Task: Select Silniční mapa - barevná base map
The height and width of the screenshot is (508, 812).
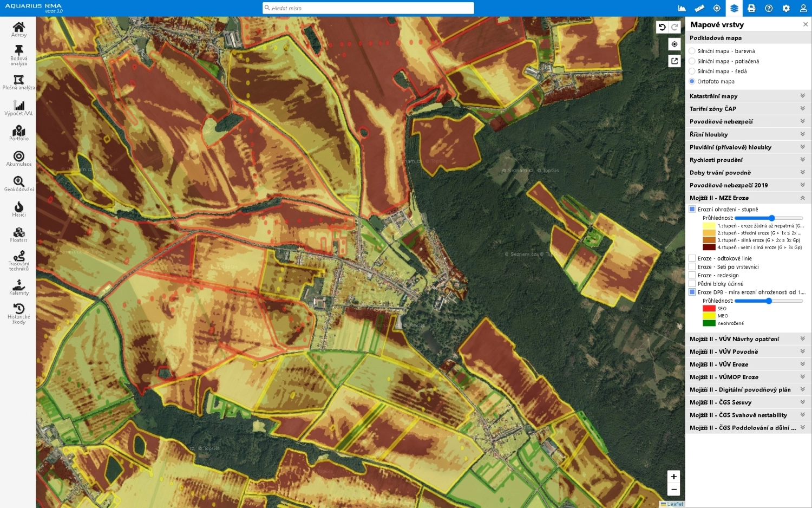Action: pos(692,51)
